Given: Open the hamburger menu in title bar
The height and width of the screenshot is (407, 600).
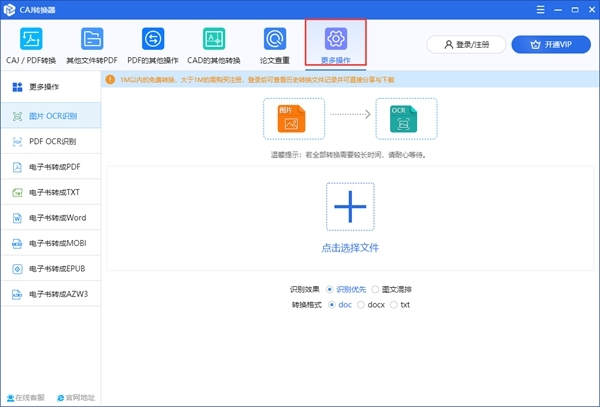Looking at the screenshot, I should (x=540, y=10).
